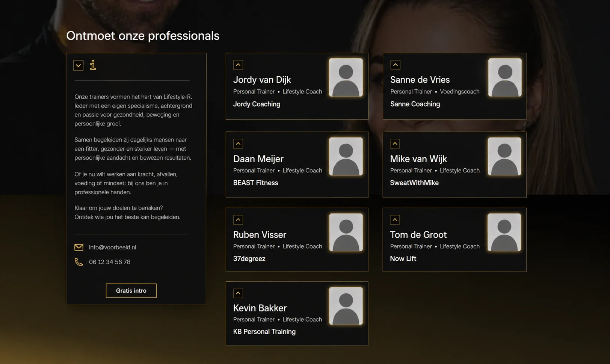The height and width of the screenshot is (364, 610).
Task: Click the paragraph starting 'Onze trainers vormen'
Action: point(133,110)
